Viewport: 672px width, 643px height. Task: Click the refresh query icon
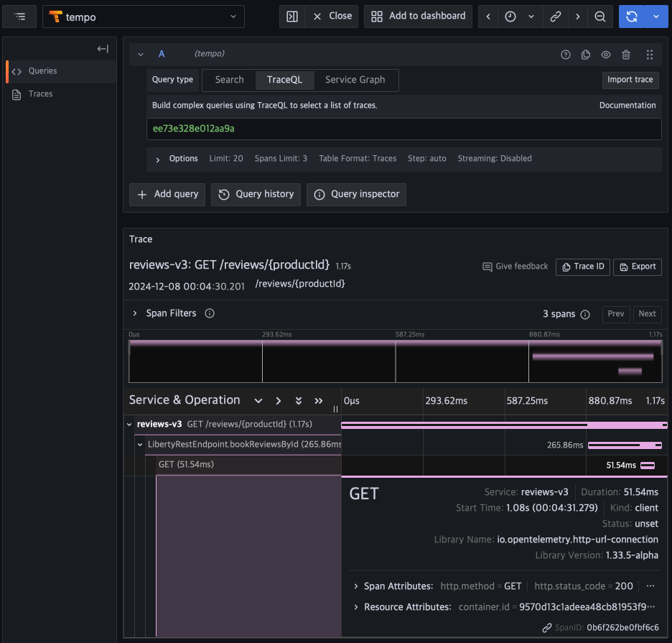coord(632,17)
